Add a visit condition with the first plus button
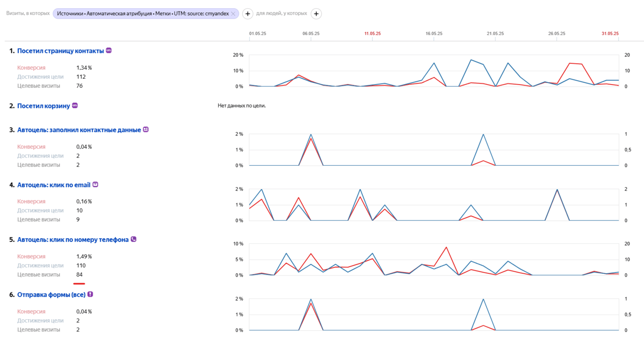Image resolution: width=644 pixels, height=339 pixels. [x=248, y=14]
